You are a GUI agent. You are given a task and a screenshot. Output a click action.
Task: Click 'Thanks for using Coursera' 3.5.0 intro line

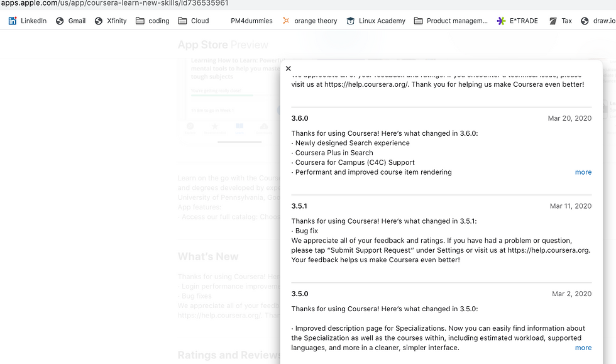[x=385, y=309]
